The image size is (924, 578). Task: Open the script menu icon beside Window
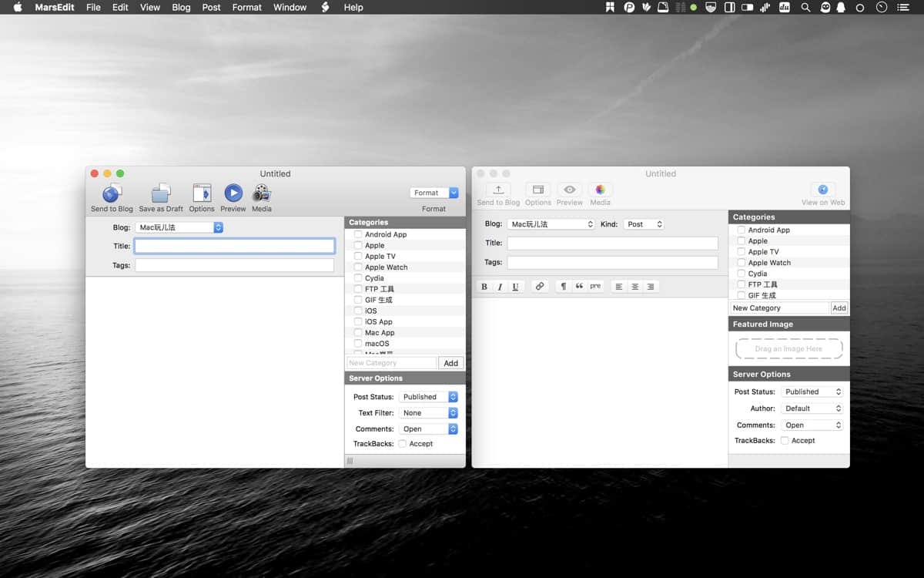[x=325, y=7]
